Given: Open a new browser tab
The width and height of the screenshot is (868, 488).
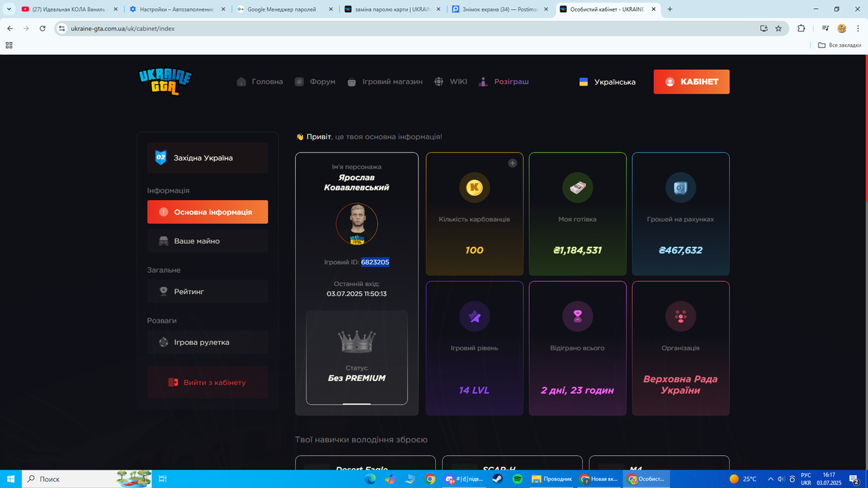Looking at the screenshot, I should coord(670,9).
